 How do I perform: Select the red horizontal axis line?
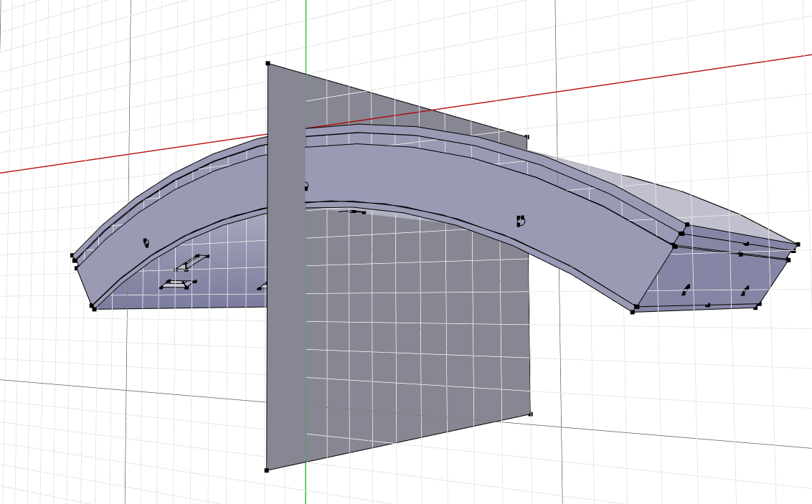pos(621,82)
